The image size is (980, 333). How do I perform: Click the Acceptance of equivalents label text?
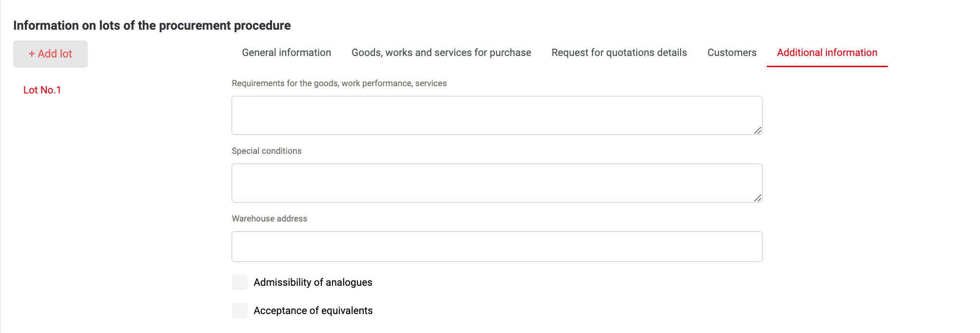tap(313, 311)
